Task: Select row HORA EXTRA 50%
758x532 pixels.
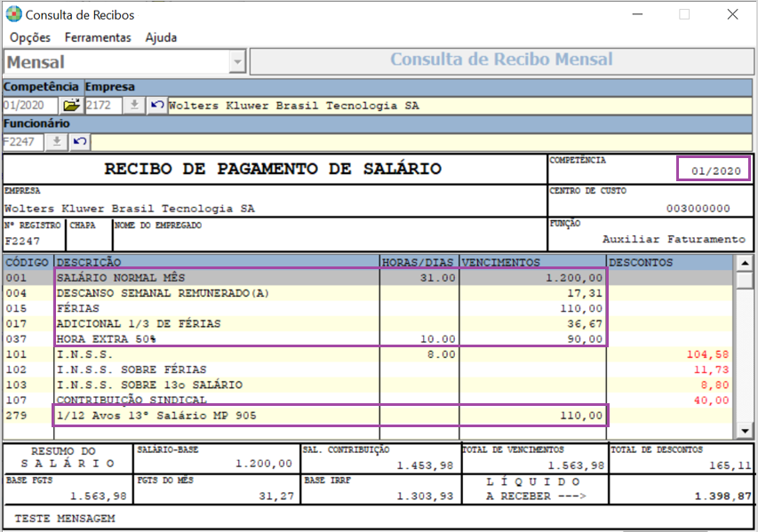Action: [x=368, y=339]
